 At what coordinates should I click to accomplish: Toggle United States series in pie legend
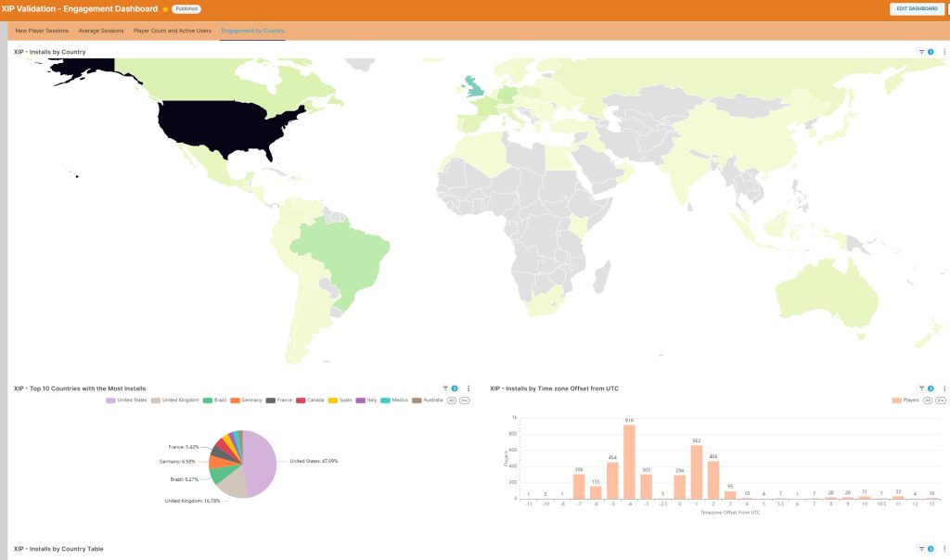click(130, 401)
